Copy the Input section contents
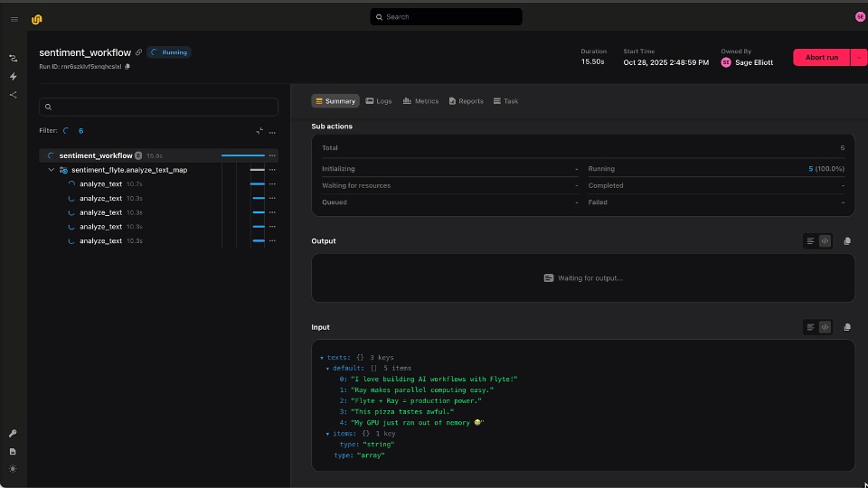This screenshot has width=868, height=488. tap(847, 327)
